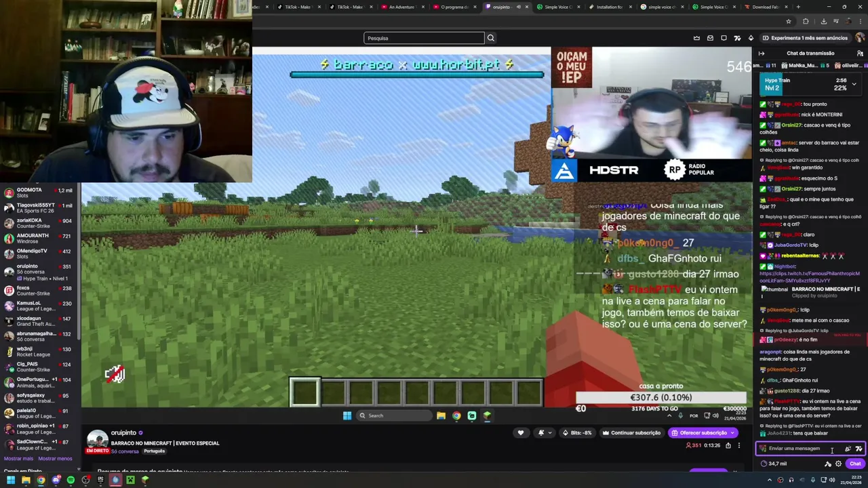
Task: Switch to the Download Fabric tab
Action: point(765,7)
